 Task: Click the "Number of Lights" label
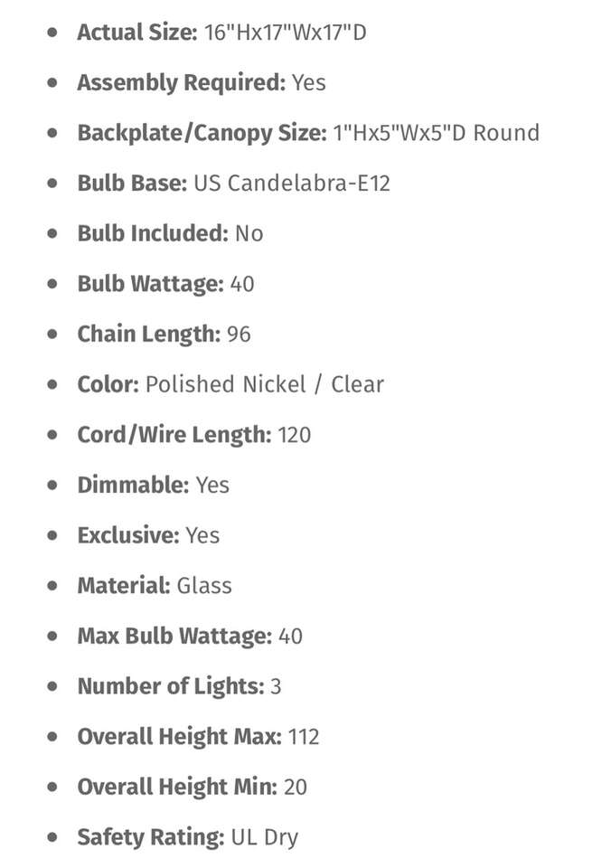pos(170,686)
